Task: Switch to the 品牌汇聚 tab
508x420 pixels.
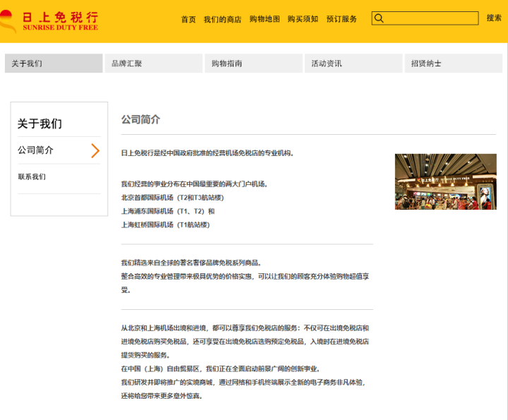Action: 153,64
